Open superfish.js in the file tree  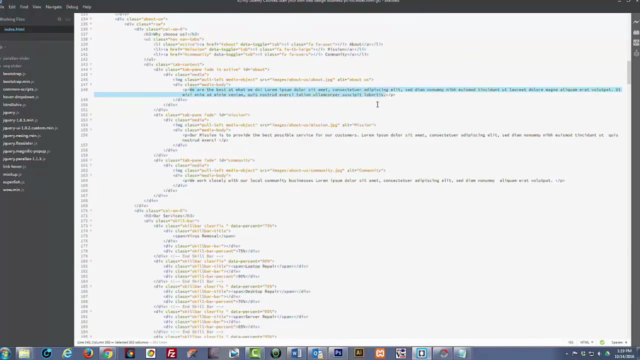pyautogui.click(x=13, y=182)
